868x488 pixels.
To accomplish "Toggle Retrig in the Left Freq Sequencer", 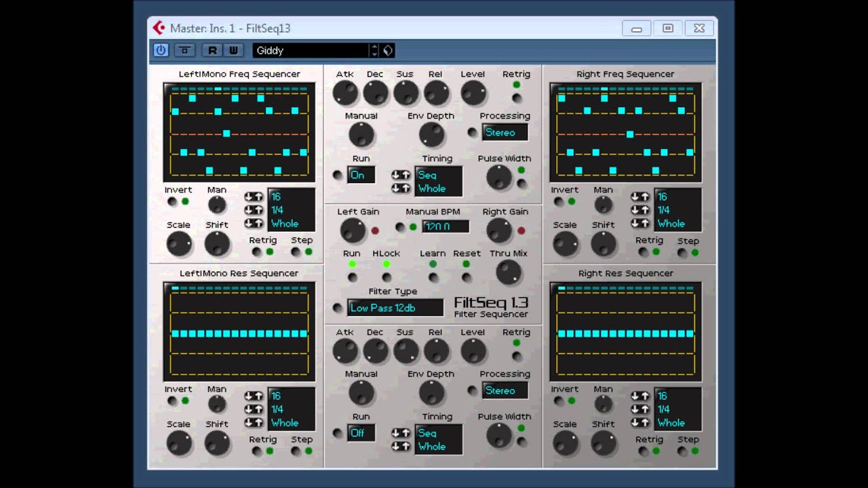I will (256, 252).
